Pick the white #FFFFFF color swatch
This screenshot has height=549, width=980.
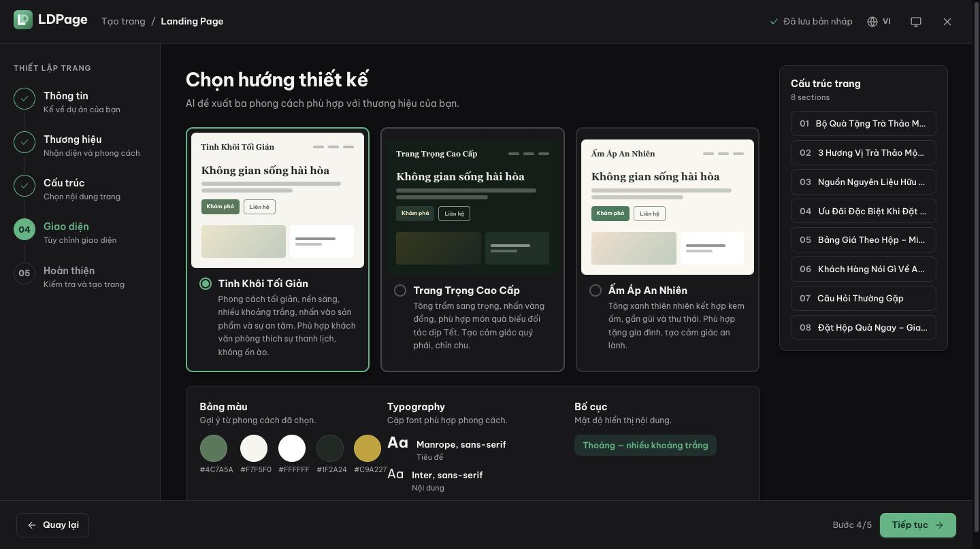292,449
